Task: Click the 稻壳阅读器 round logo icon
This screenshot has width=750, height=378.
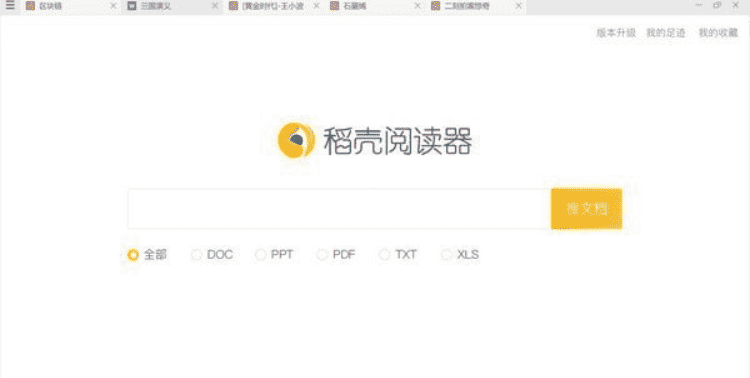Action: point(297,140)
